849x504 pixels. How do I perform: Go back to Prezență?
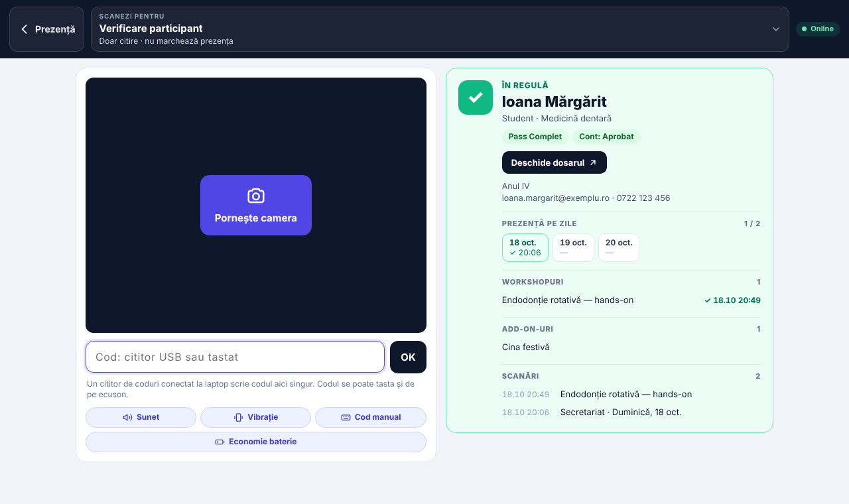pos(46,29)
